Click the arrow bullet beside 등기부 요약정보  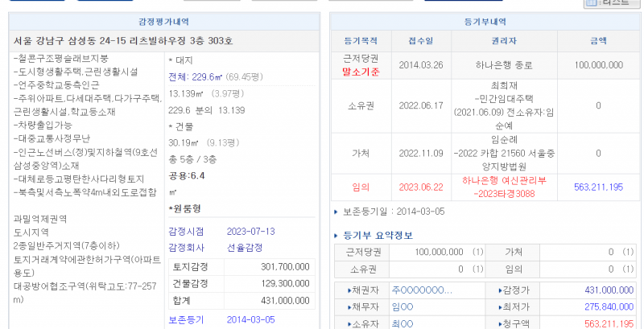coord(336,236)
